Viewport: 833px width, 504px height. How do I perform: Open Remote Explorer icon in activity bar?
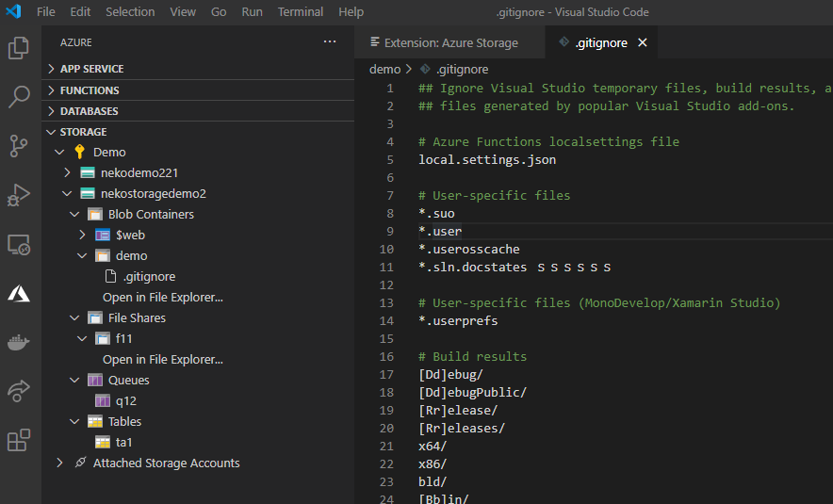pos(20,245)
